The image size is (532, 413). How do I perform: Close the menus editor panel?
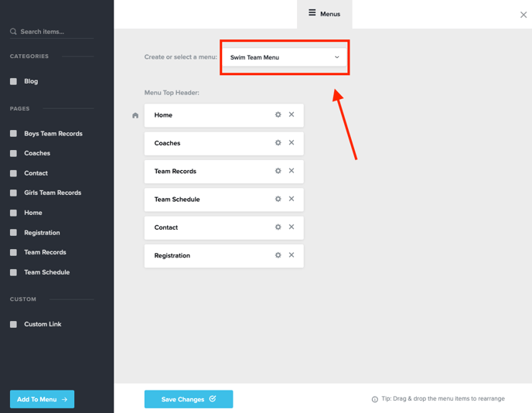click(523, 15)
